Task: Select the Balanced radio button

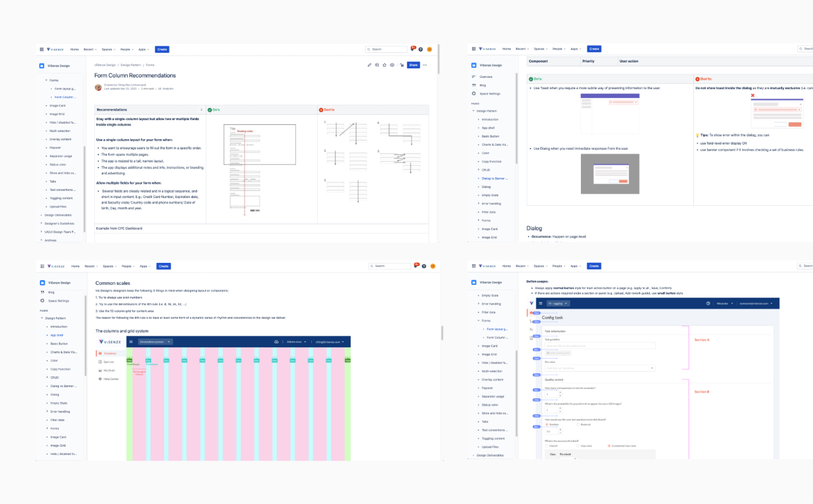Action: click(x=578, y=424)
